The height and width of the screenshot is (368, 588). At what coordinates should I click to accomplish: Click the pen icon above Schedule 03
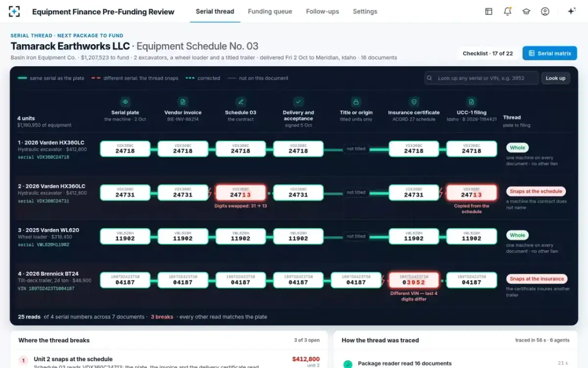coord(241,102)
